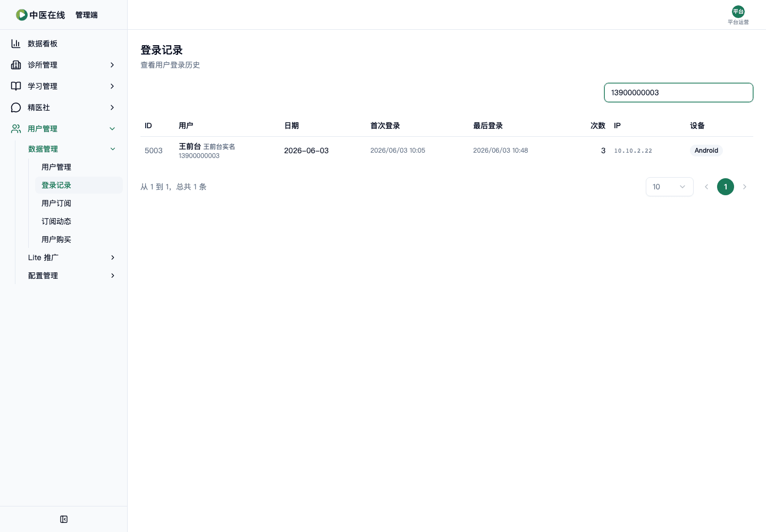Collapse the sidebar with bottom panel icon
766x532 pixels.
[64, 519]
